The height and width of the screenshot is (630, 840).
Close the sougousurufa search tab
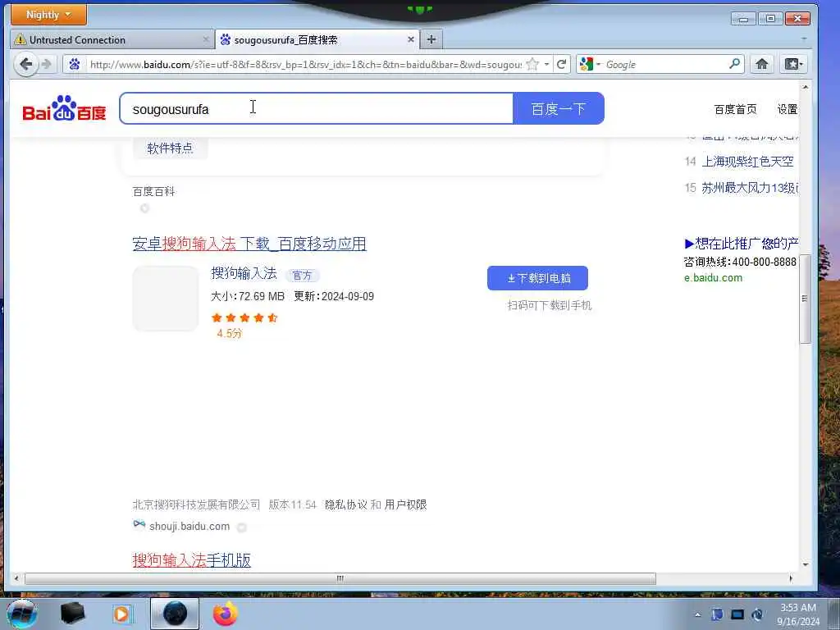410,39
